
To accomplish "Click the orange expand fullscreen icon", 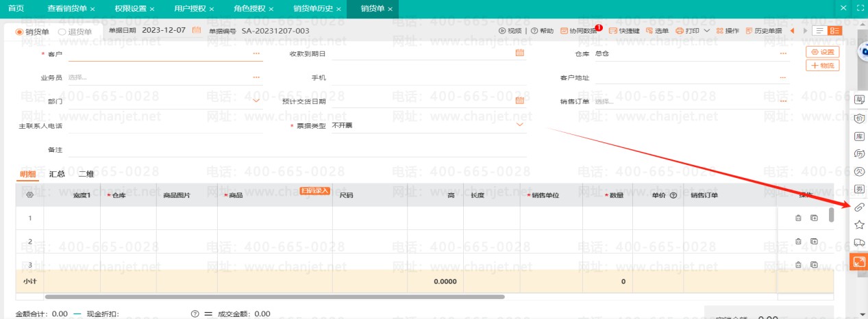I will (x=859, y=261).
